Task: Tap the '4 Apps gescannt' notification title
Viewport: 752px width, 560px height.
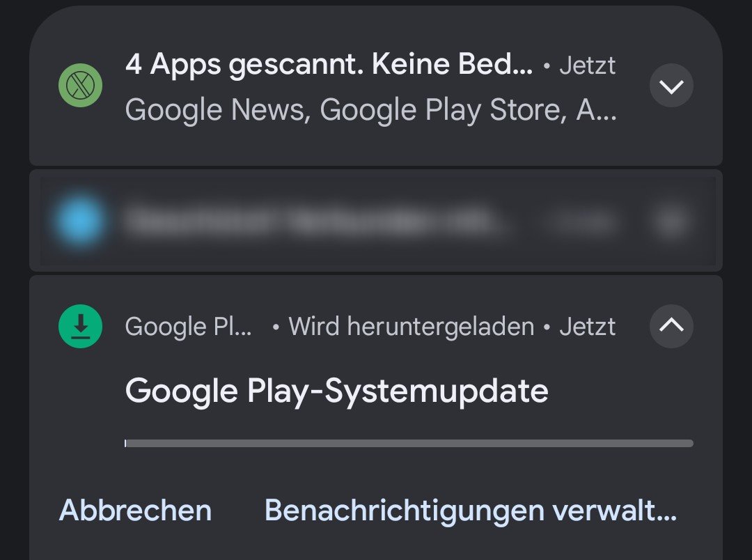Action: (329, 65)
